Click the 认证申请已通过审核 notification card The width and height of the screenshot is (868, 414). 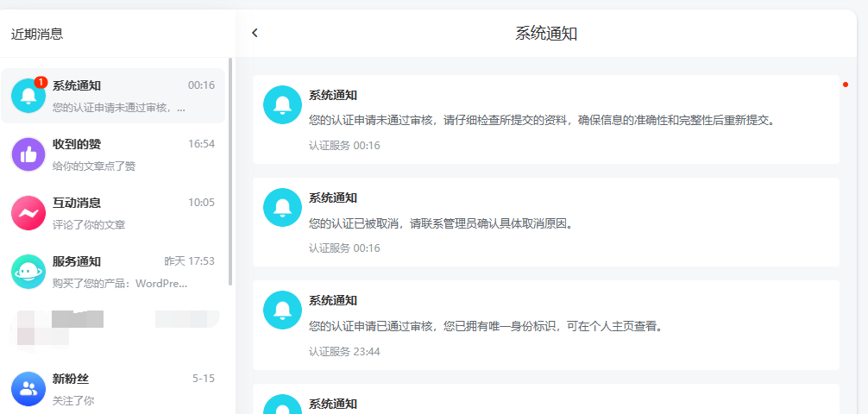545,325
